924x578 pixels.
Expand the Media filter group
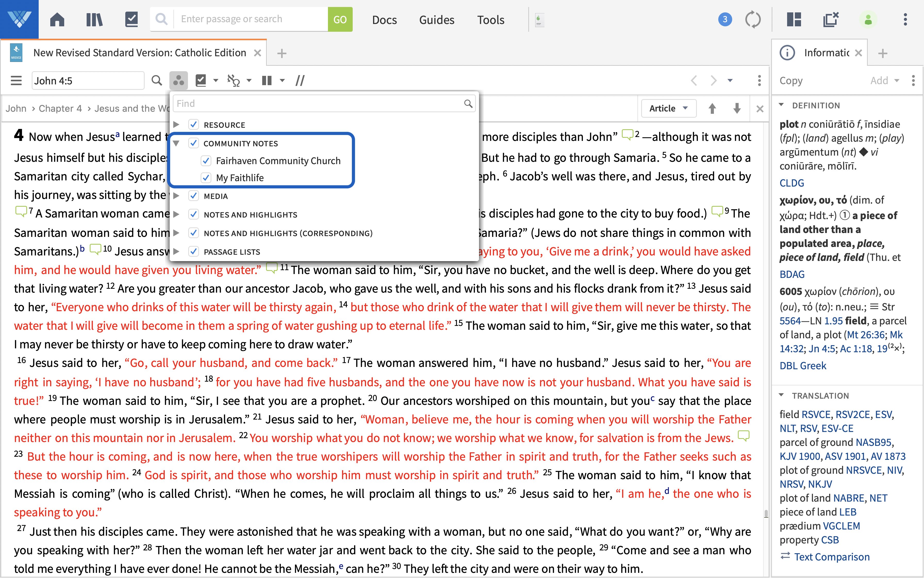[x=176, y=196]
